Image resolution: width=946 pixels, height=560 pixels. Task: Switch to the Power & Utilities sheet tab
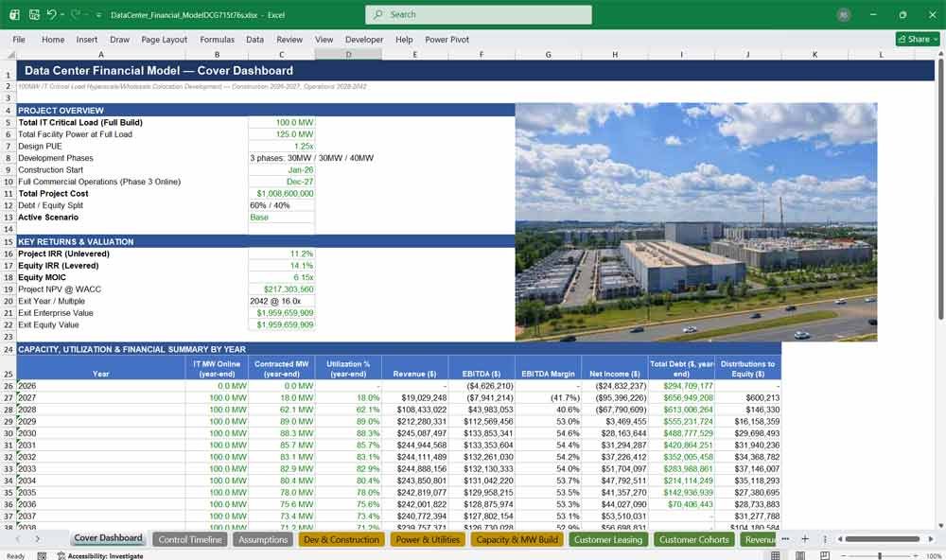click(x=428, y=539)
